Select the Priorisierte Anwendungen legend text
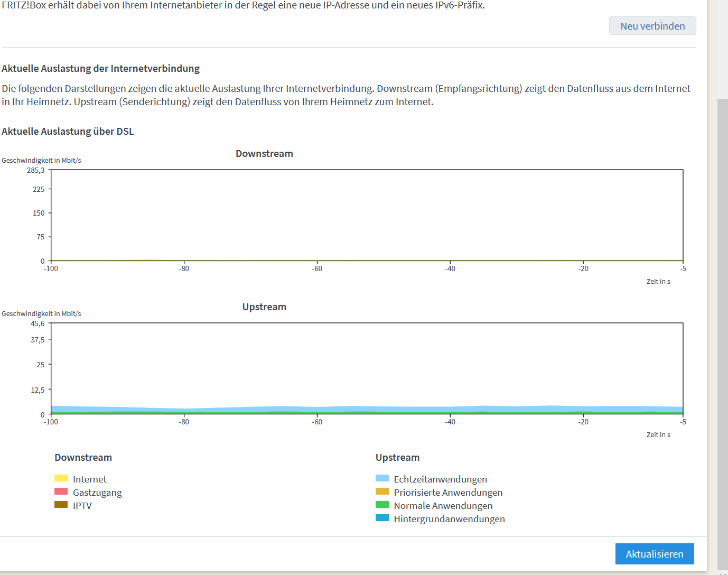This screenshot has height=575, width=728. (x=448, y=493)
